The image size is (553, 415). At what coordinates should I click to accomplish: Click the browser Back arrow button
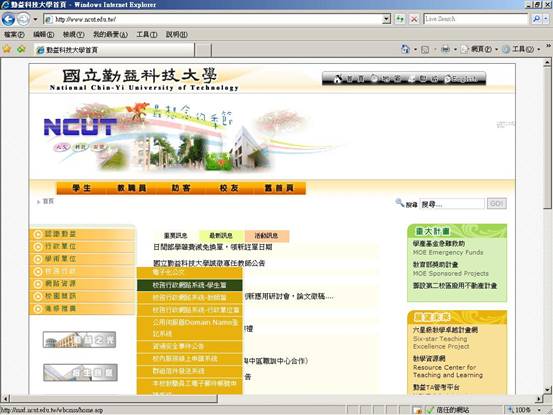point(8,19)
